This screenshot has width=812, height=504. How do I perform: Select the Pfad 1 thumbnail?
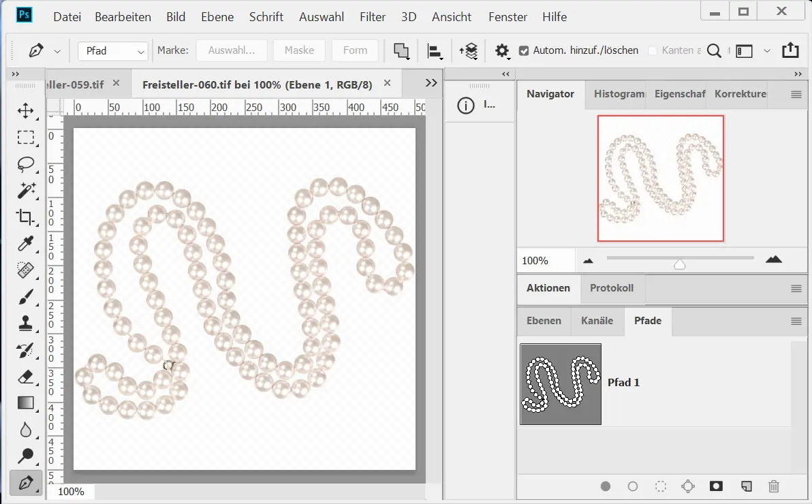click(561, 384)
